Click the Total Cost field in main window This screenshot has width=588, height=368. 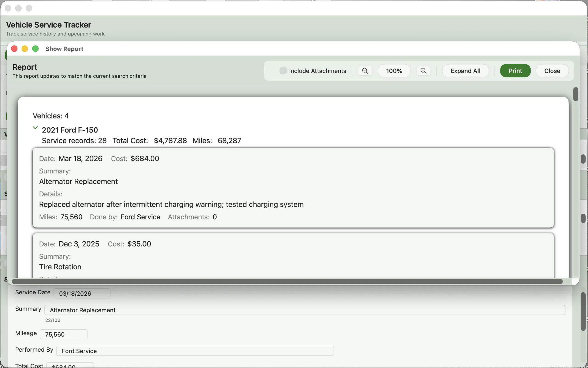[70, 365]
